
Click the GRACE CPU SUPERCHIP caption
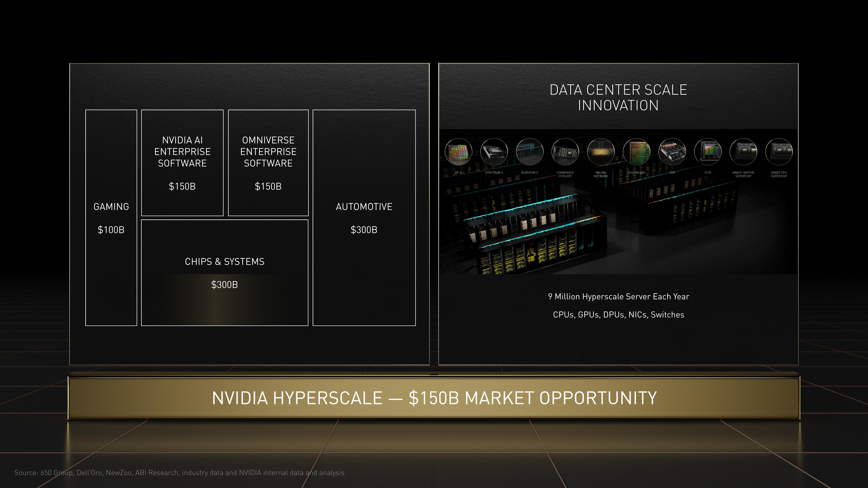779,174
